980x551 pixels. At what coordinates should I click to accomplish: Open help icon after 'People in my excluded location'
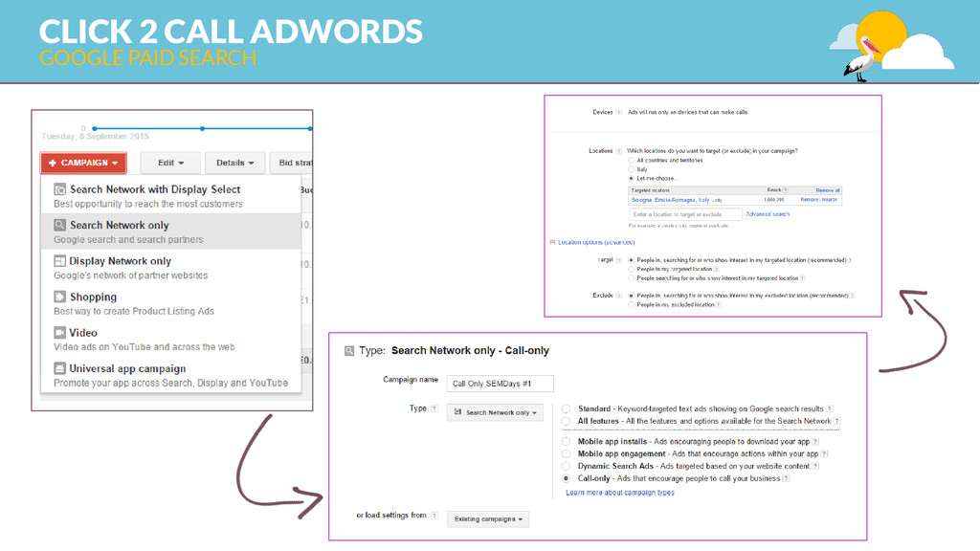719,305
